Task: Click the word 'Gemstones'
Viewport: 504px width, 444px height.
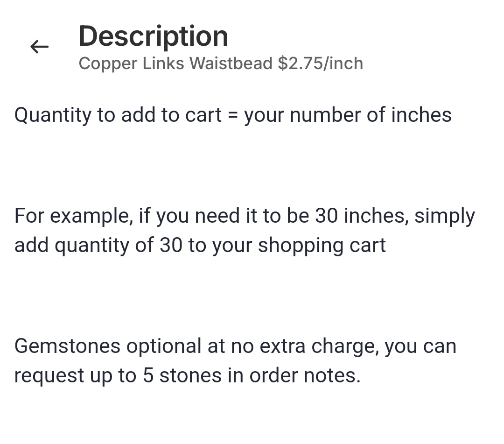Action: click(x=68, y=346)
